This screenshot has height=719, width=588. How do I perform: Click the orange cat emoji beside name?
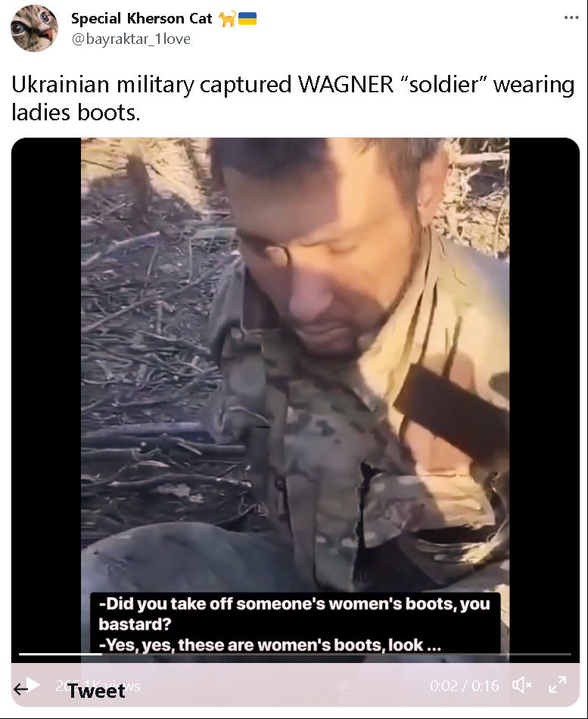[x=227, y=19]
